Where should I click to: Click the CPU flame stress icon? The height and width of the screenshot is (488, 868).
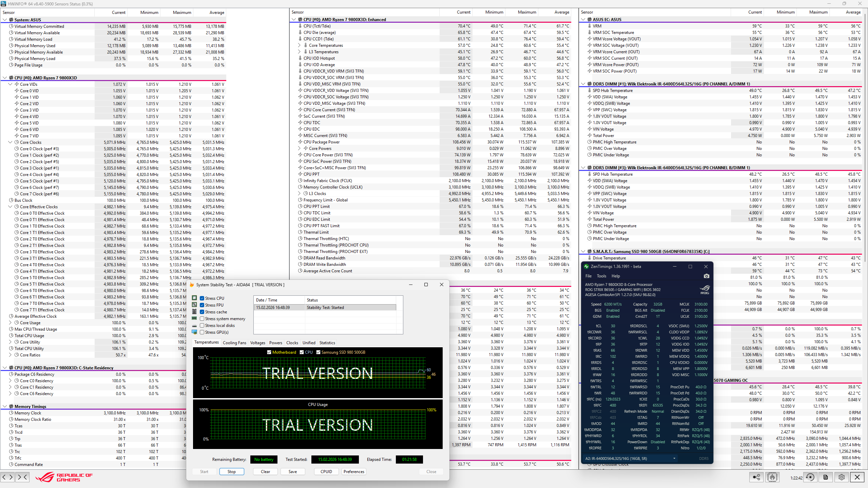click(x=772, y=477)
